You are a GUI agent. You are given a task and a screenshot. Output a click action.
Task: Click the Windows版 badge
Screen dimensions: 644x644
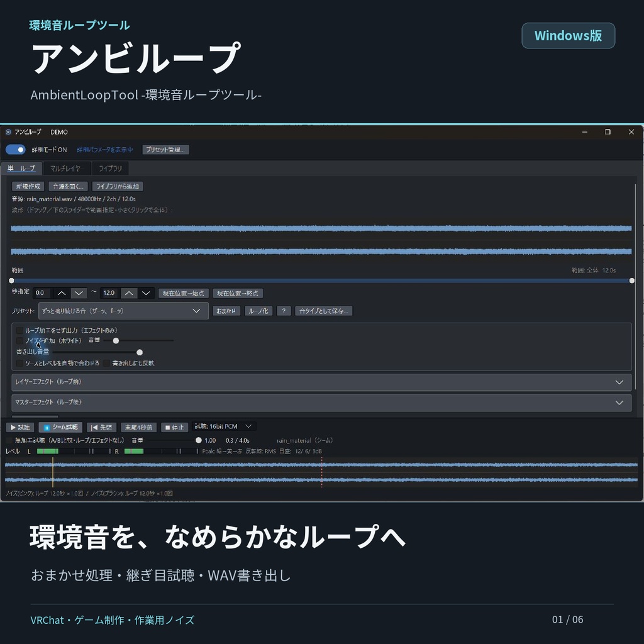(568, 36)
